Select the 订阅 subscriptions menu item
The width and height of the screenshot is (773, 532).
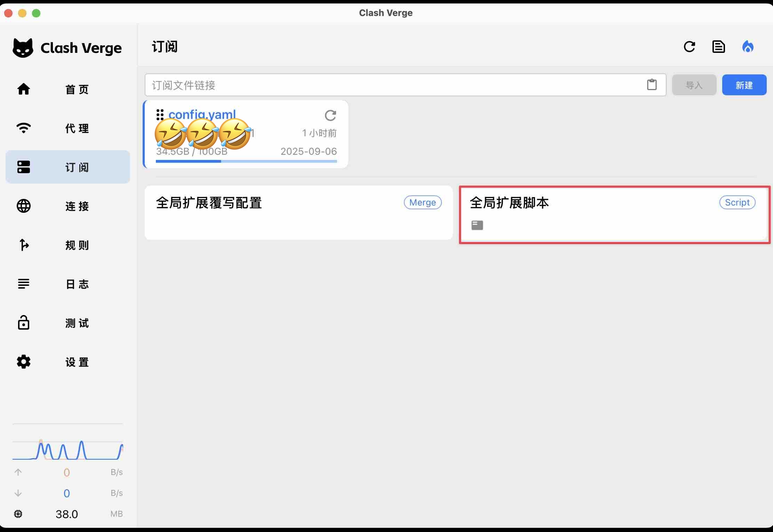point(68,167)
